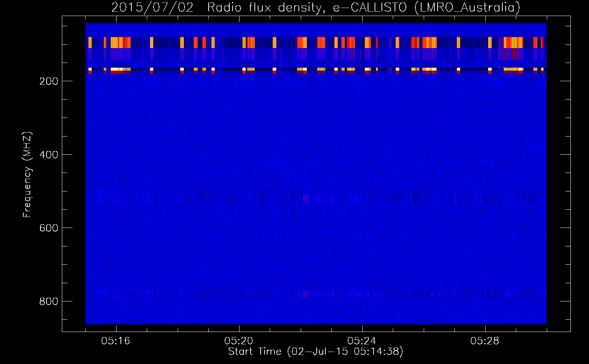Click the '800' frequency tick label
This screenshot has height=364, width=589.
pos(49,301)
